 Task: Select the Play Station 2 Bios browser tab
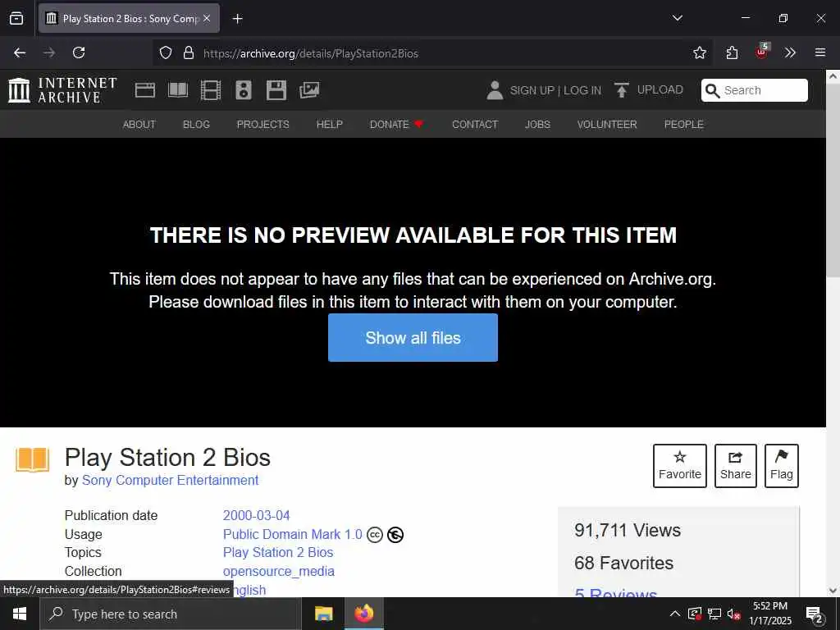[x=129, y=18]
